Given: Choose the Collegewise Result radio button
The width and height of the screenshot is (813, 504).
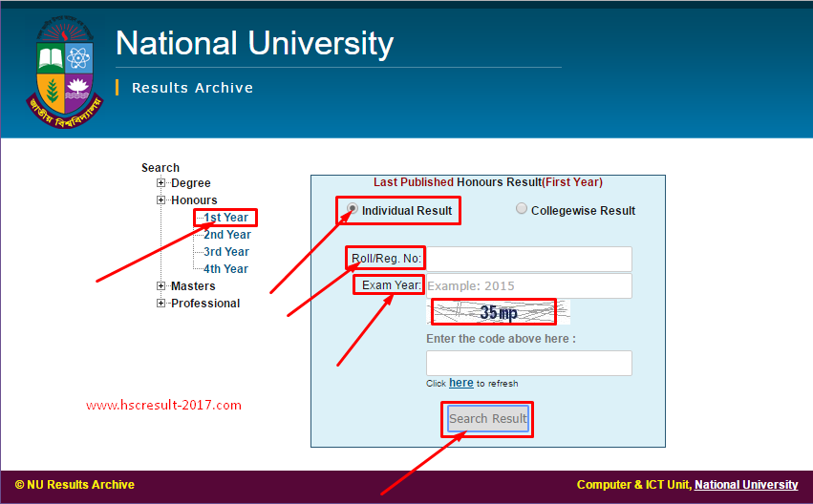Looking at the screenshot, I should (x=521, y=209).
